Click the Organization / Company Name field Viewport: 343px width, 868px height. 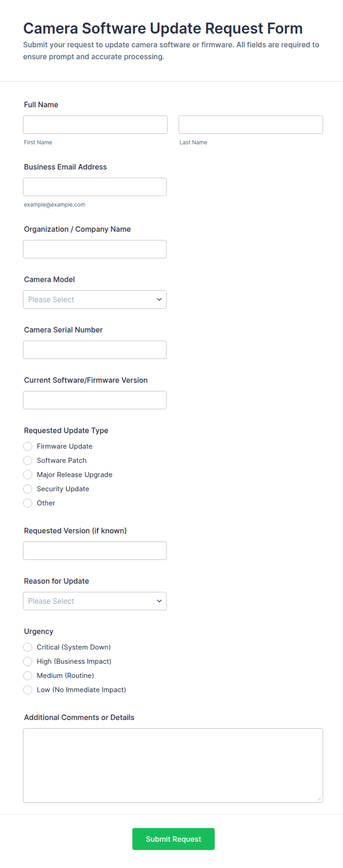click(95, 249)
